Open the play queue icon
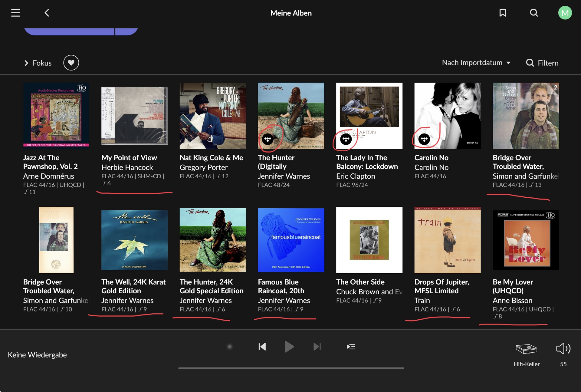This screenshot has height=392, width=581. pos(351,347)
